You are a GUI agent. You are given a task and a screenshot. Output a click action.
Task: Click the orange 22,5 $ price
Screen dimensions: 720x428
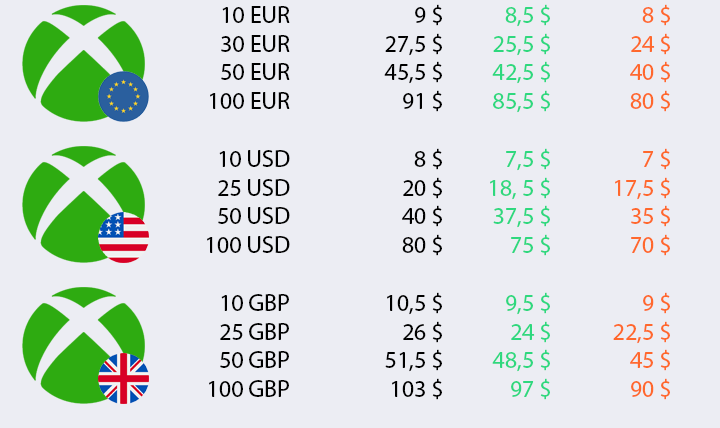point(641,332)
